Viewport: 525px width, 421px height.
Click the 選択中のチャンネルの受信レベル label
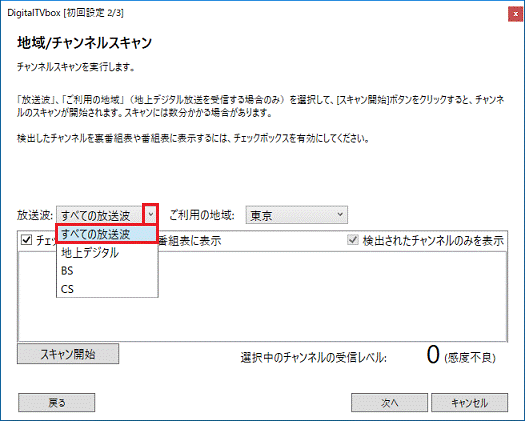pyautogui.click(x=314, y=358)
